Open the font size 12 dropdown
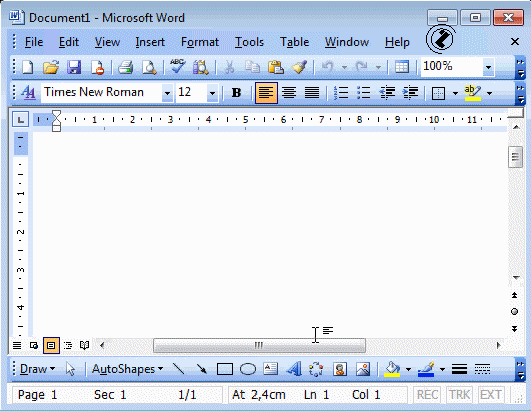Screen dimensions: 531x411 click(212, 93)
